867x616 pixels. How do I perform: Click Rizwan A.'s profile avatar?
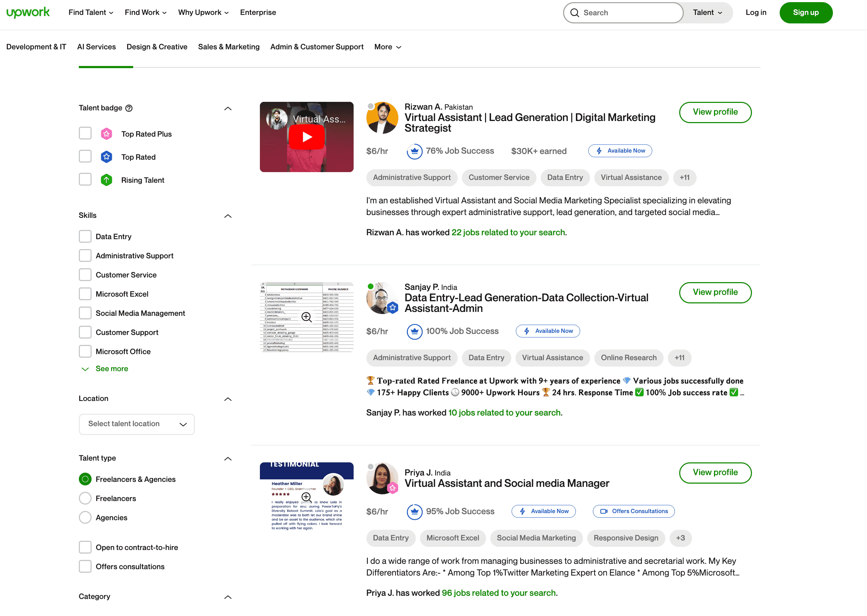[x=382, y=118]
